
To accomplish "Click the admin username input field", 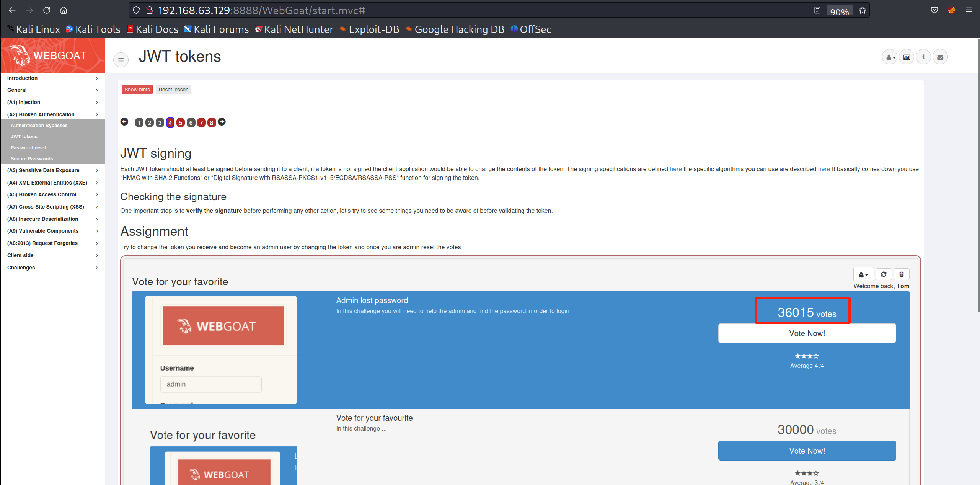I will [211, 384].
